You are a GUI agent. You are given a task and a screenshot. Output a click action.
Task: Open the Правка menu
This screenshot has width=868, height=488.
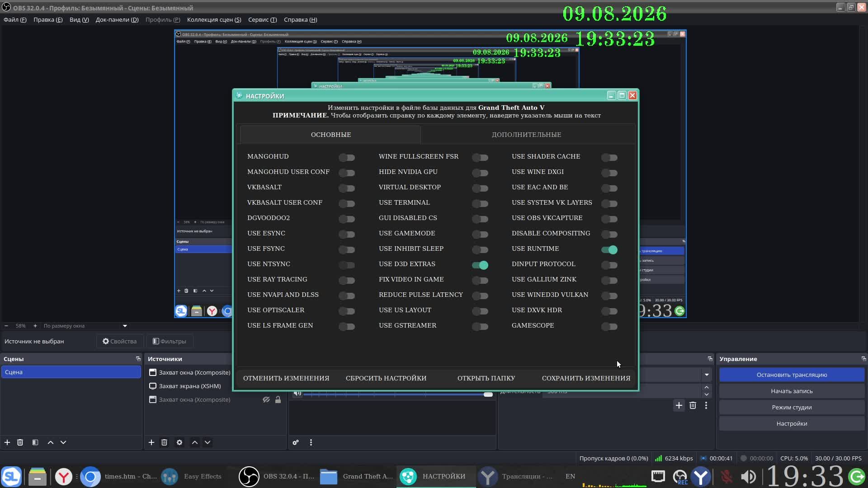48,19
